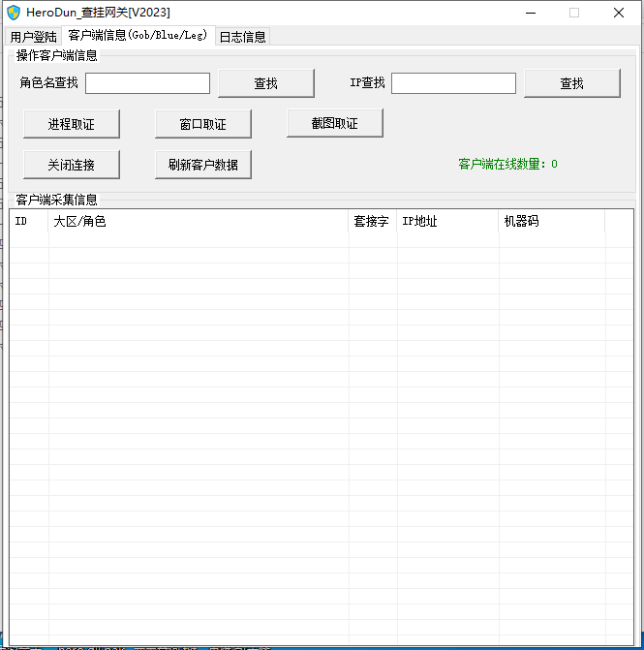Click the IP查找 input box
This screenshot has width=644, height=650.
tap(453, 83)
